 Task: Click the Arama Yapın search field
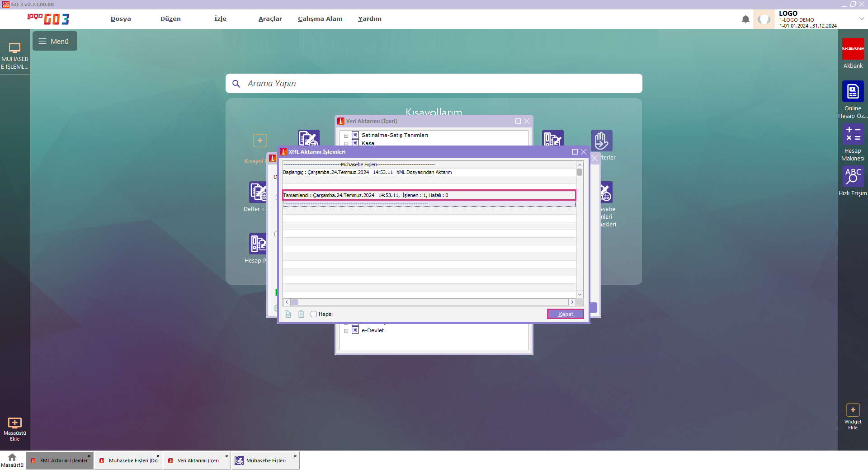(x=434, y=84)
